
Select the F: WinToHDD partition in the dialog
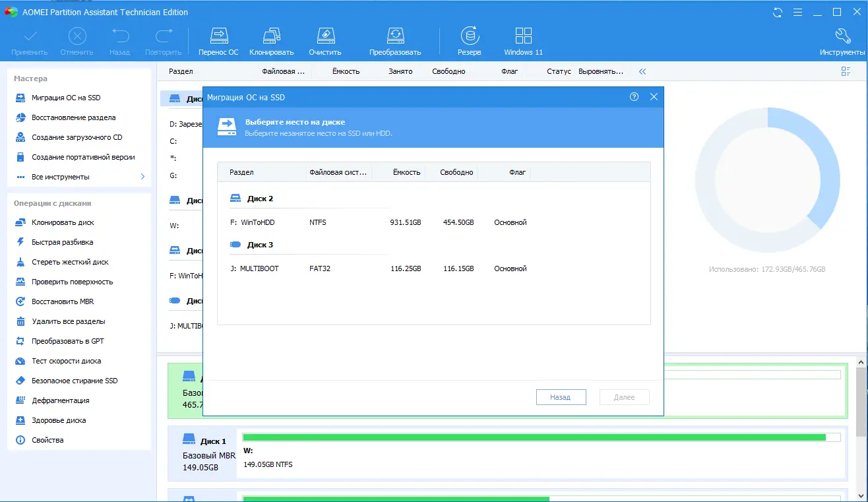click(x=434, y=222)
